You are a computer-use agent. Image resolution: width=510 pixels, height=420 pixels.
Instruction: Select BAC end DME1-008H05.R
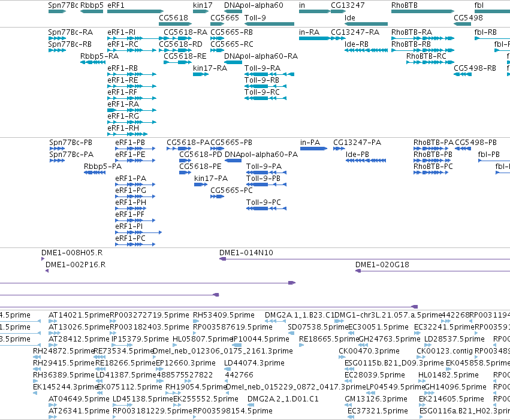[72, 253]
